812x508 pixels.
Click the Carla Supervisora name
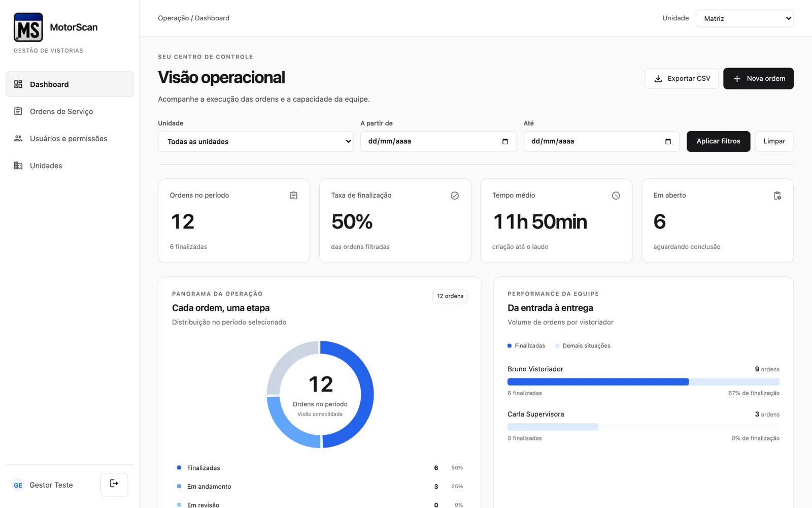point(535,415)
